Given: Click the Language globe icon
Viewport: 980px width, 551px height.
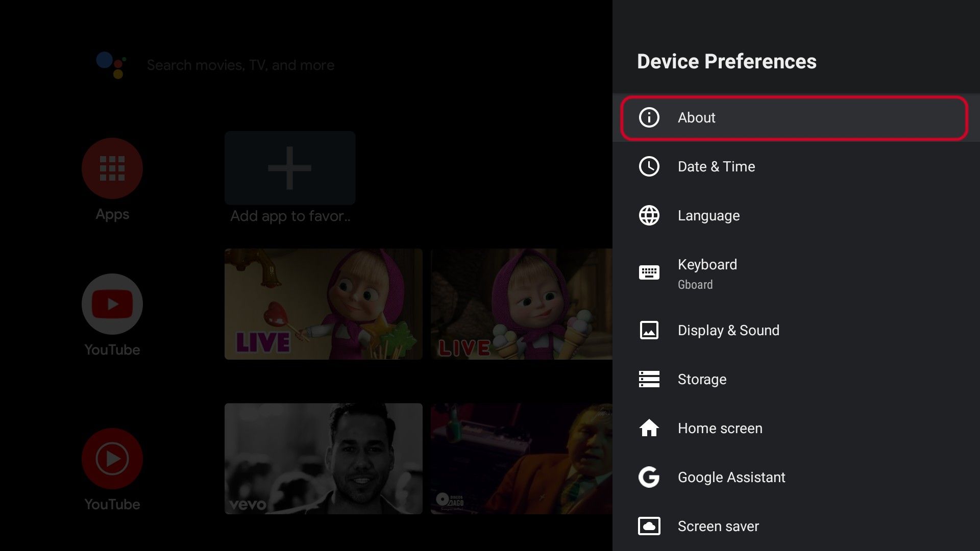Looking at the screenshot, I should [649, 215].
